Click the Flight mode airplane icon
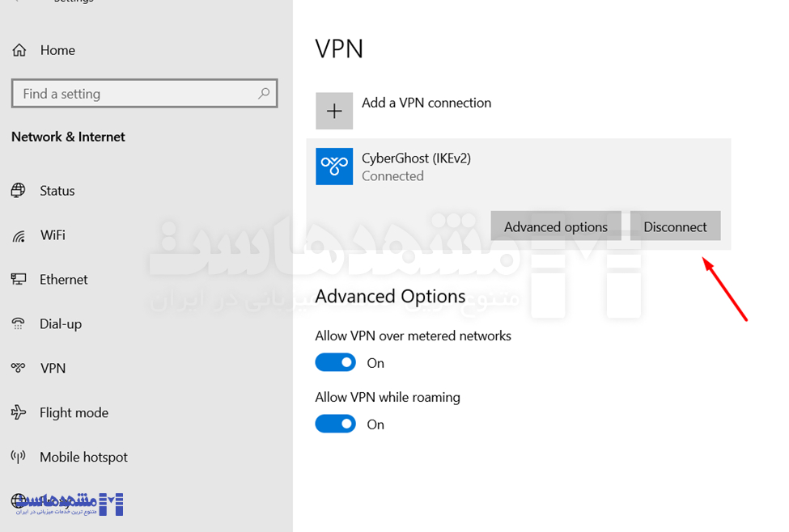Screen dimensions: 789x532 [19, 413]
